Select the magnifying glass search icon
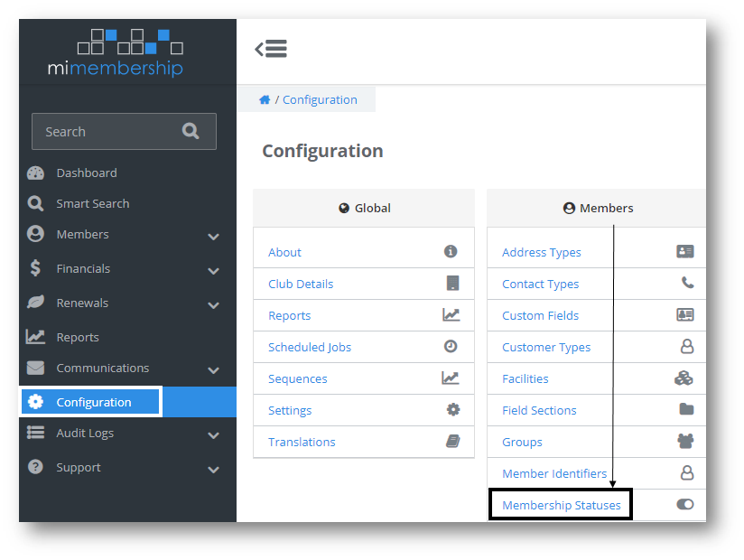744x560 pixels. click(x=191, y=131)
